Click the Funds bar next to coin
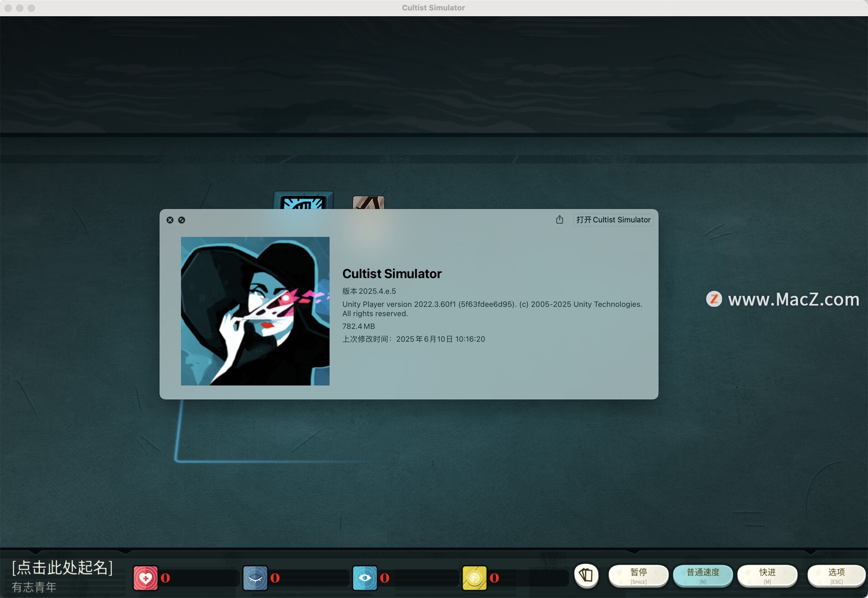 click(528, 578)
